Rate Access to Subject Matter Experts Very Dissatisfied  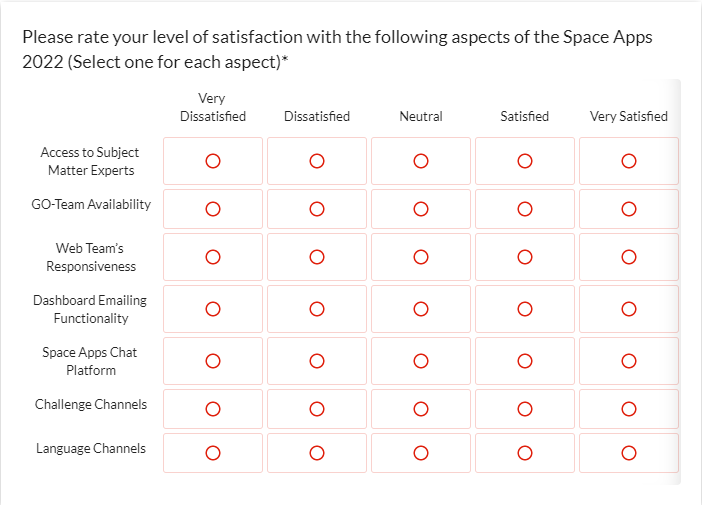click(x=213, y=161)
